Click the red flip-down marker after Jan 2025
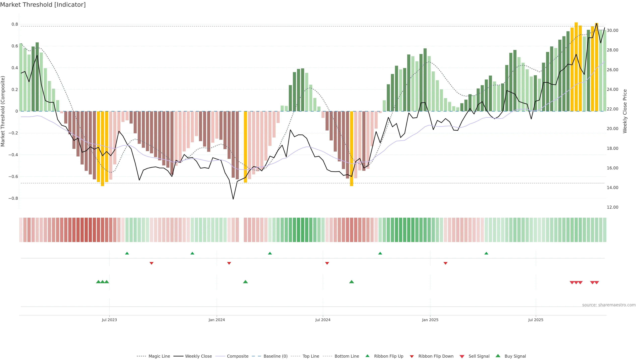 coord(445,263)
